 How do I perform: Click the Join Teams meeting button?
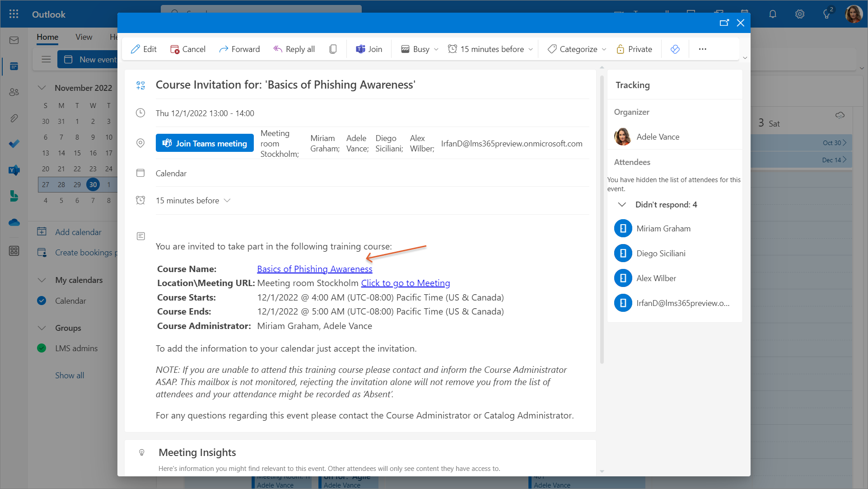click(205, 143)
